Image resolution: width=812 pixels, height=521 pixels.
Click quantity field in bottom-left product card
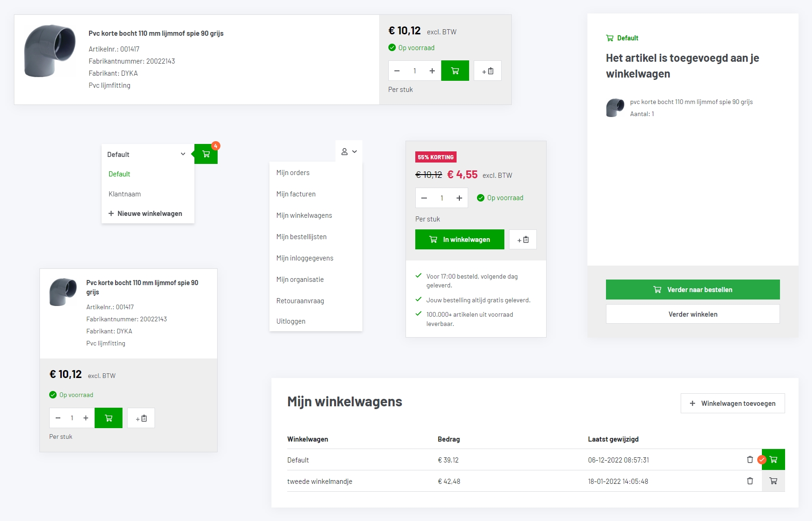pyautogui.click(x=72, y=418)
